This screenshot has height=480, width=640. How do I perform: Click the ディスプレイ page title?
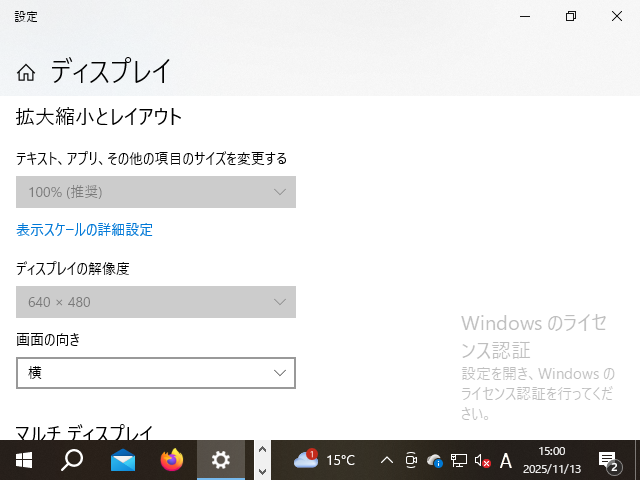click(x=110, y=71)
